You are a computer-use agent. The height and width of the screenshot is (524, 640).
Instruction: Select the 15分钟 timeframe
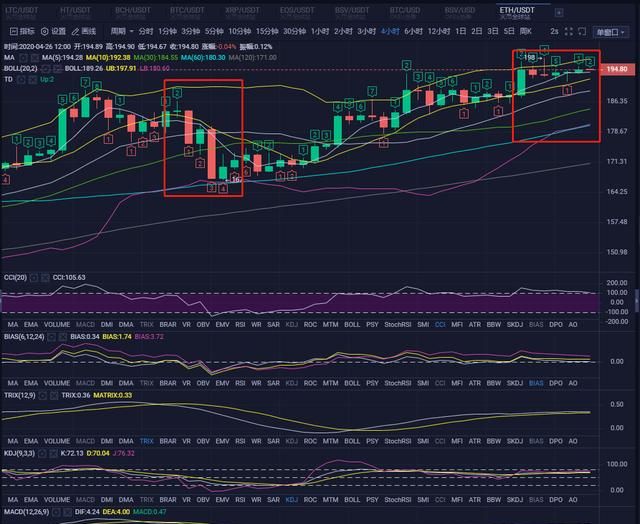click(267, 31)
